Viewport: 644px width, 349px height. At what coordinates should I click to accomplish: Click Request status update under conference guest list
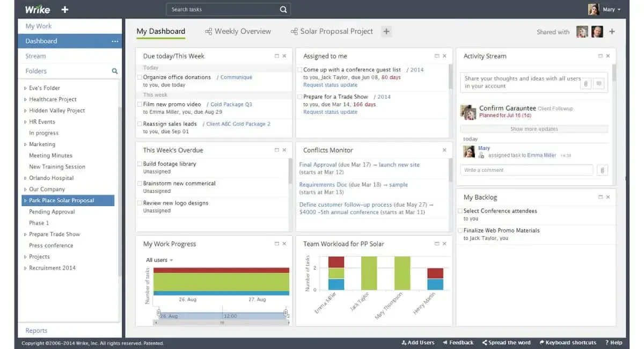[x=330, y=85]
